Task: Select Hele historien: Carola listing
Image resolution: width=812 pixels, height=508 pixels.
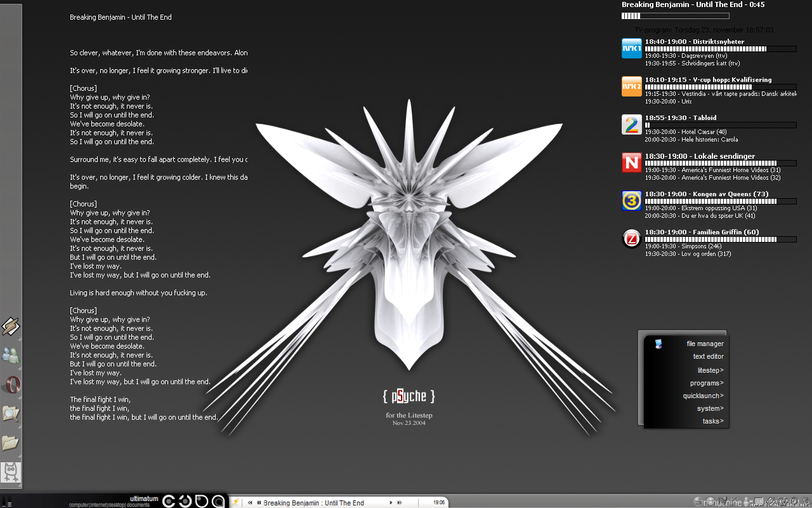Action: (691, 140)
